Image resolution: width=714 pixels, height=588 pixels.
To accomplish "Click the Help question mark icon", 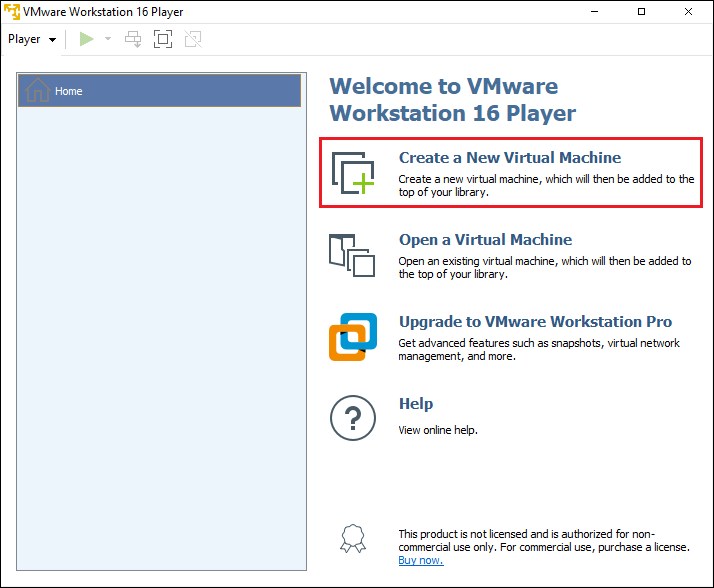I will [x=352, y=419].
